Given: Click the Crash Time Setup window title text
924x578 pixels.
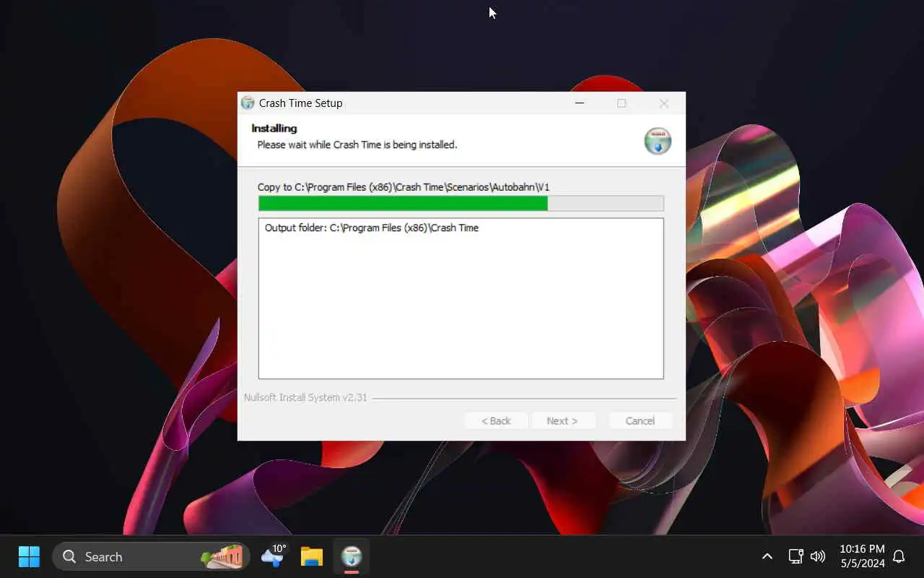Looking at the screenshot, I should (301, 103).
